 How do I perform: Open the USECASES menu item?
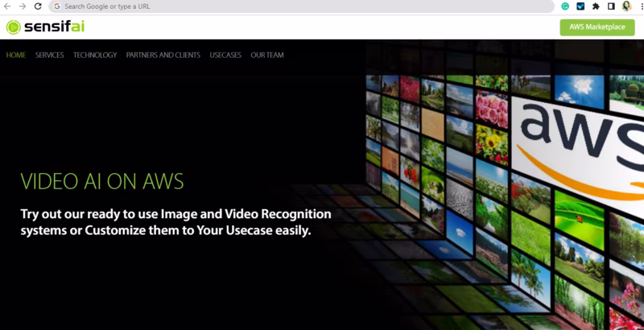click(x=225, y=55)
